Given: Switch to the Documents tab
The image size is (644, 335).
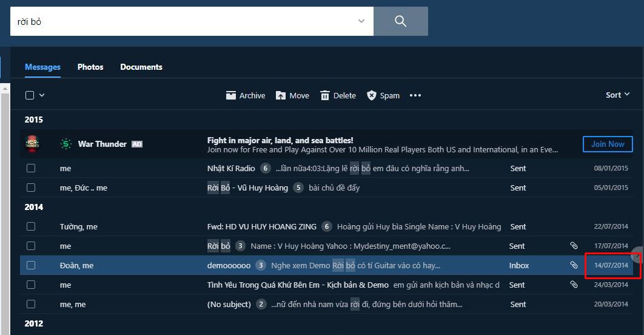Looking at the screenshot, I should (141, 67).
